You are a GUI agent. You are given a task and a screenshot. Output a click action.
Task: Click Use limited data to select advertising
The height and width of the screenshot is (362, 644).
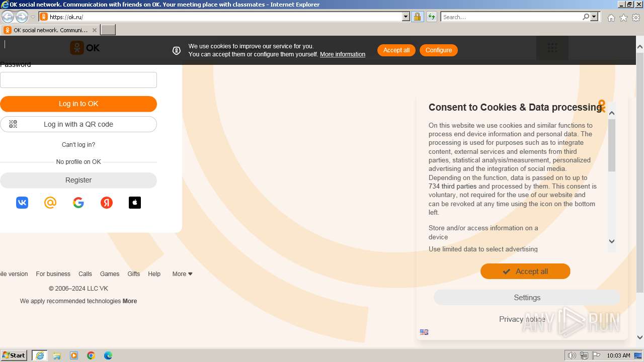coord(483,249)
